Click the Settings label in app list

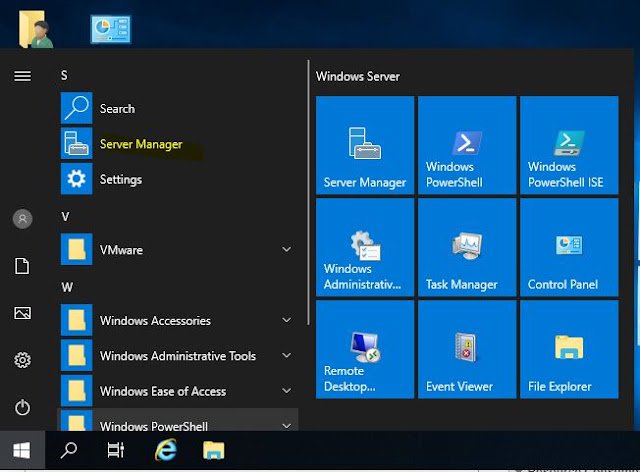coord(121,179)
